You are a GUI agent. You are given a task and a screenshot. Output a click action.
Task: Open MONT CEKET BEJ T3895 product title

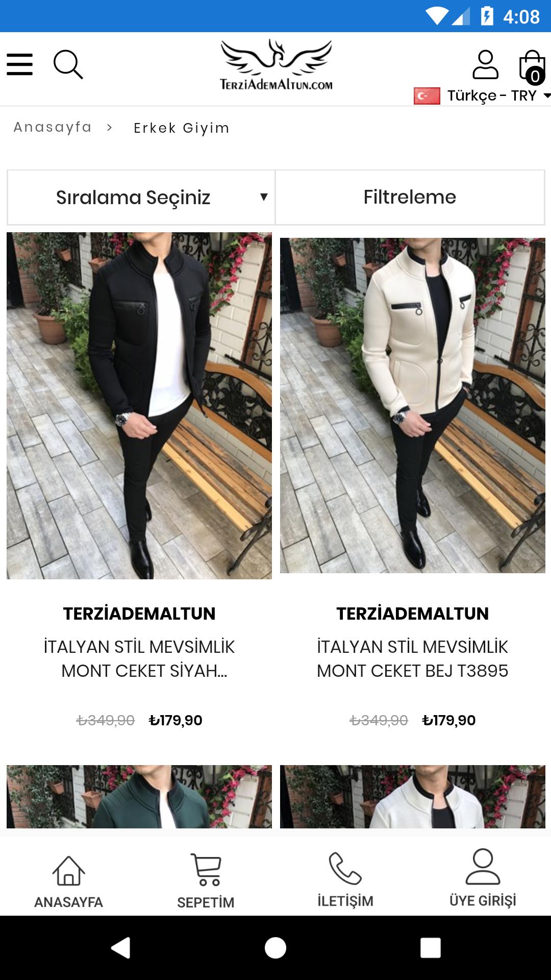(x=413, y=659)
